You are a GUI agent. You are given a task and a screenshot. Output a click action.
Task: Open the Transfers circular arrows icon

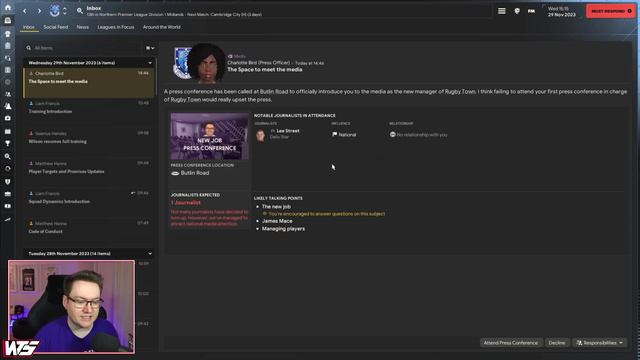point(8,169)
